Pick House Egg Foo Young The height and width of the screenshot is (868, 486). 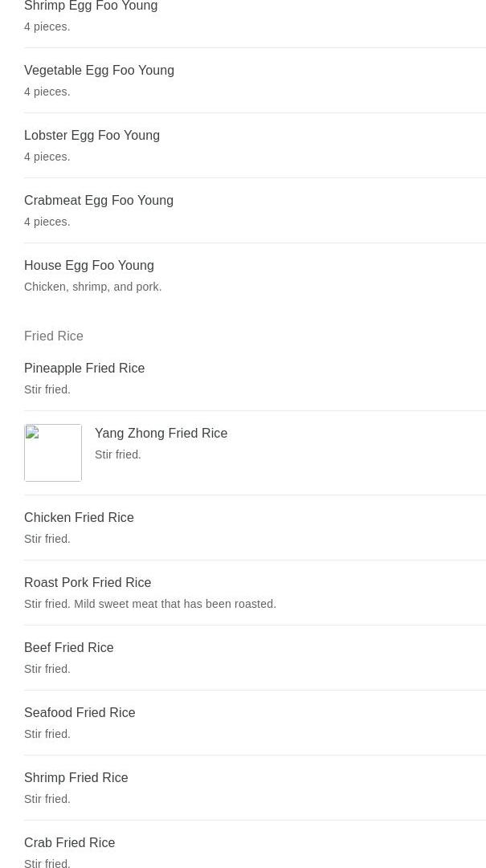[89, 266]
